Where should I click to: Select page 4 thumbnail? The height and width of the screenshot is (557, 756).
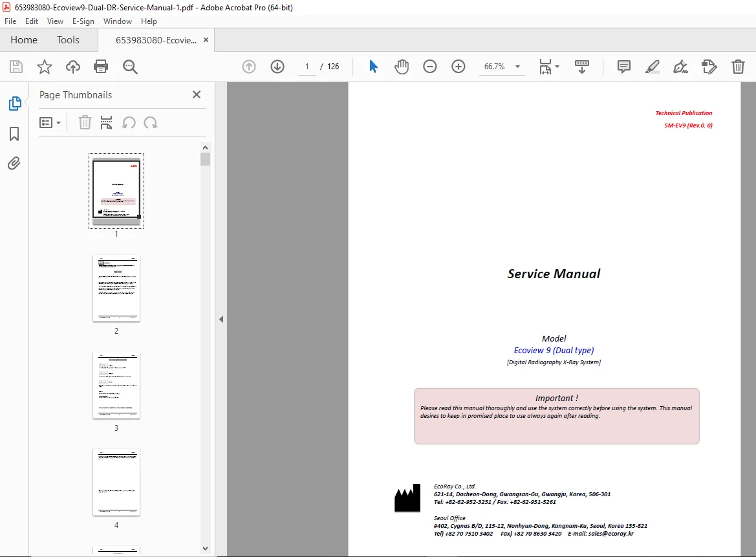click(x=116, y=482)
